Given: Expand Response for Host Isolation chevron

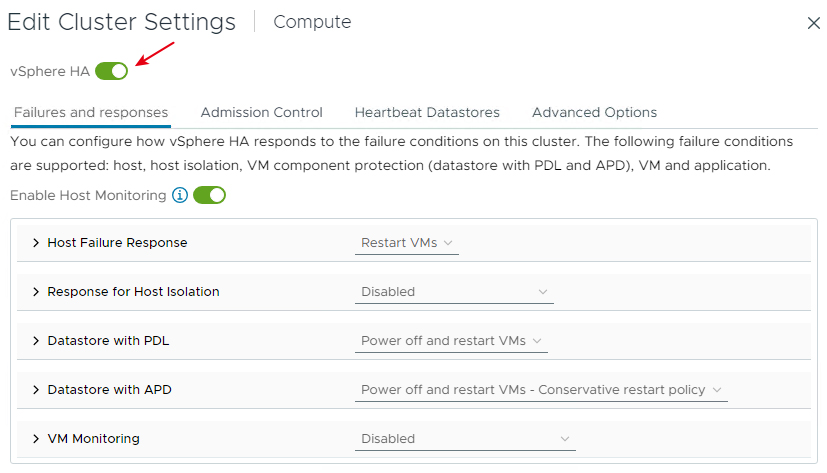Looking at the screenshot, I should [36, 292].
